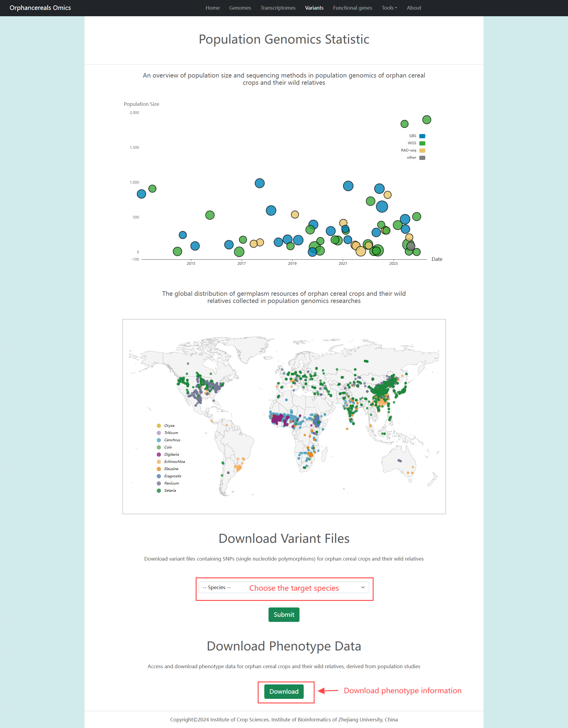Toggle Panicum marker in map legend

pos(159,483)
